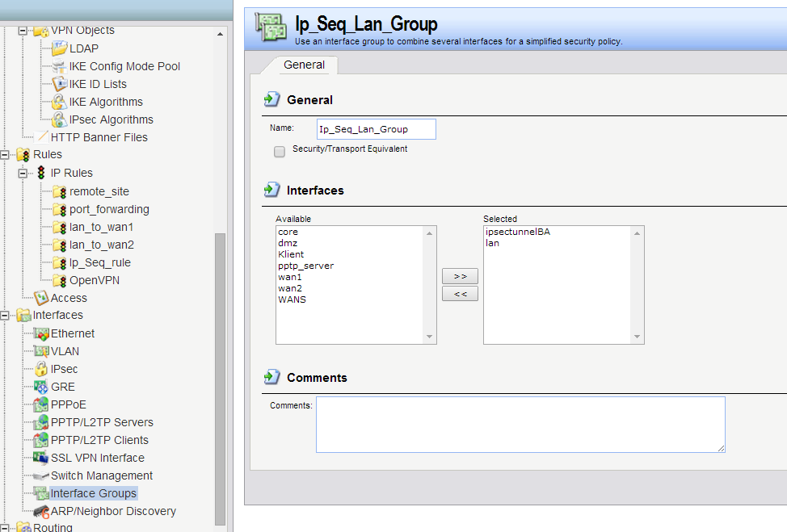Collapse the Interfaces tree node

[x=5, y=316]
